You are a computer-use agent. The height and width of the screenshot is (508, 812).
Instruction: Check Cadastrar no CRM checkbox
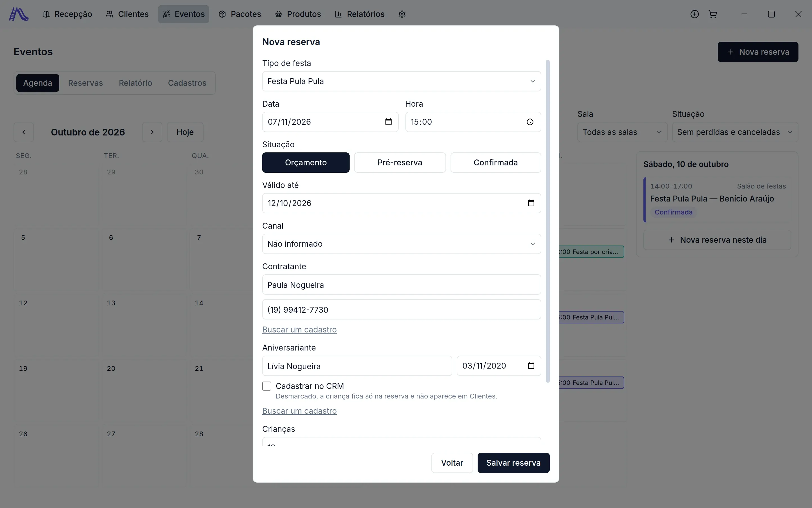point(267,386)
